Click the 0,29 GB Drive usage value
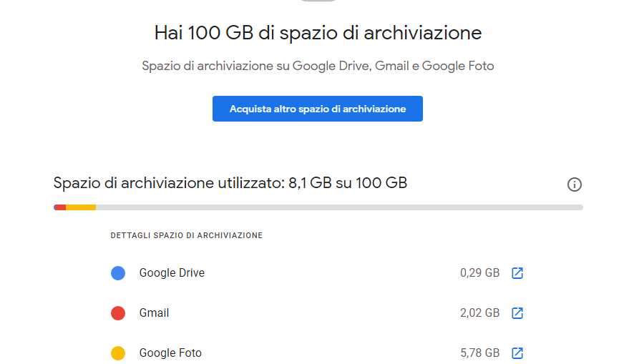624x364 pixels. [479, 273]
